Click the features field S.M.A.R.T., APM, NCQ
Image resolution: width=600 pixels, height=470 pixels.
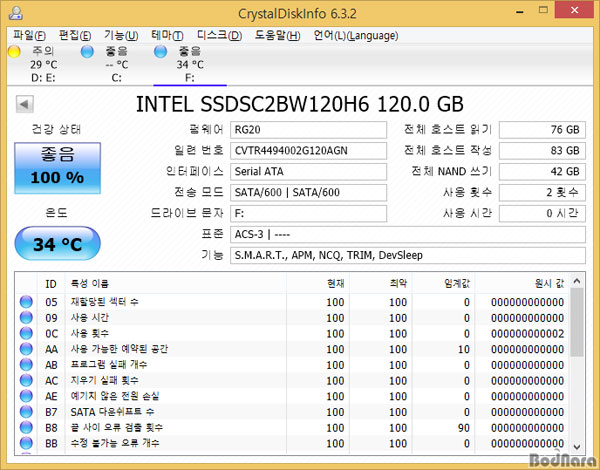[x=408, y=255]
